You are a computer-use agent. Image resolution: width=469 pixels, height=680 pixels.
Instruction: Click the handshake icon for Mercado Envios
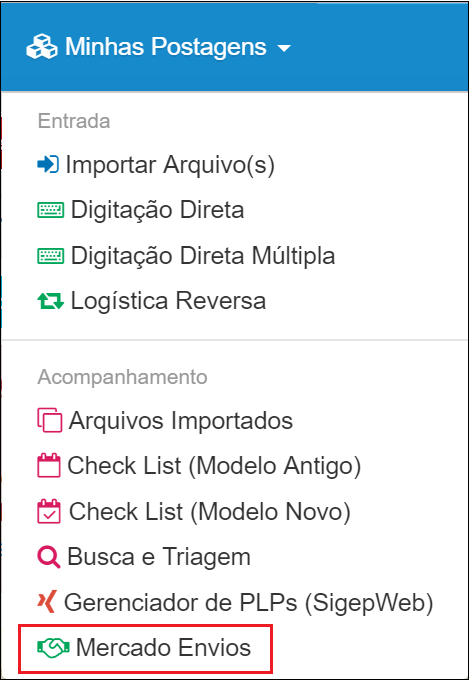point(53,648)
